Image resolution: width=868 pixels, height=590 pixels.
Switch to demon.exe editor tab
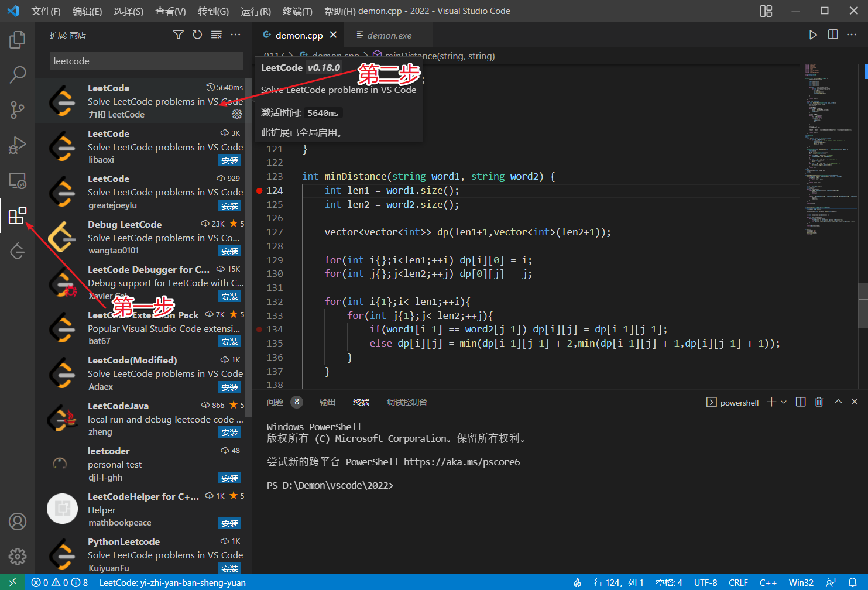(389, 35)
